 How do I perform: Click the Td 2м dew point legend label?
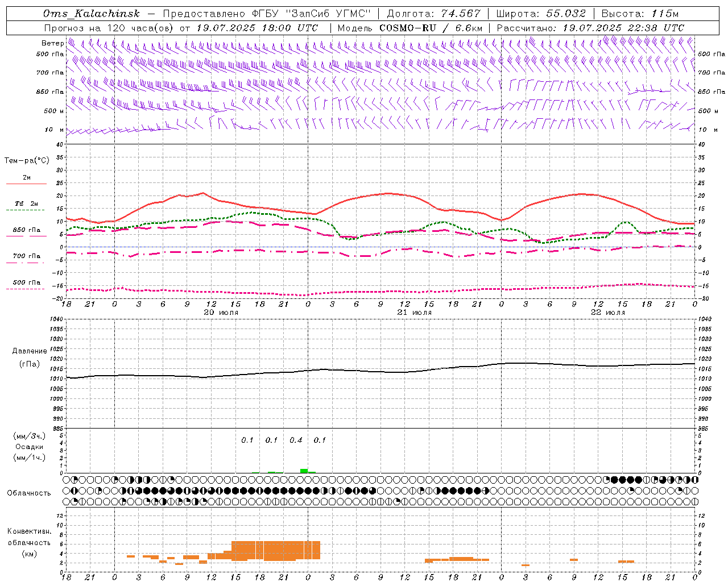[26, 203]
